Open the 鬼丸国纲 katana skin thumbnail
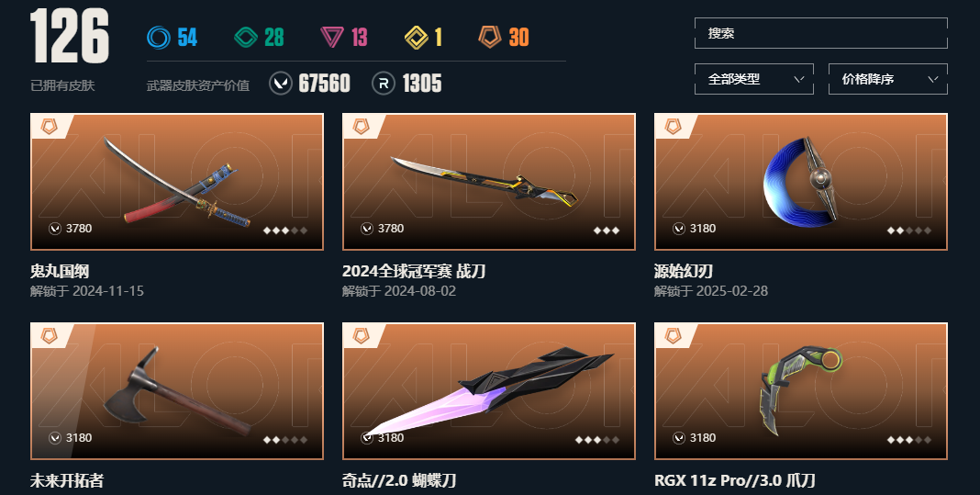 [x=177, y=182]
